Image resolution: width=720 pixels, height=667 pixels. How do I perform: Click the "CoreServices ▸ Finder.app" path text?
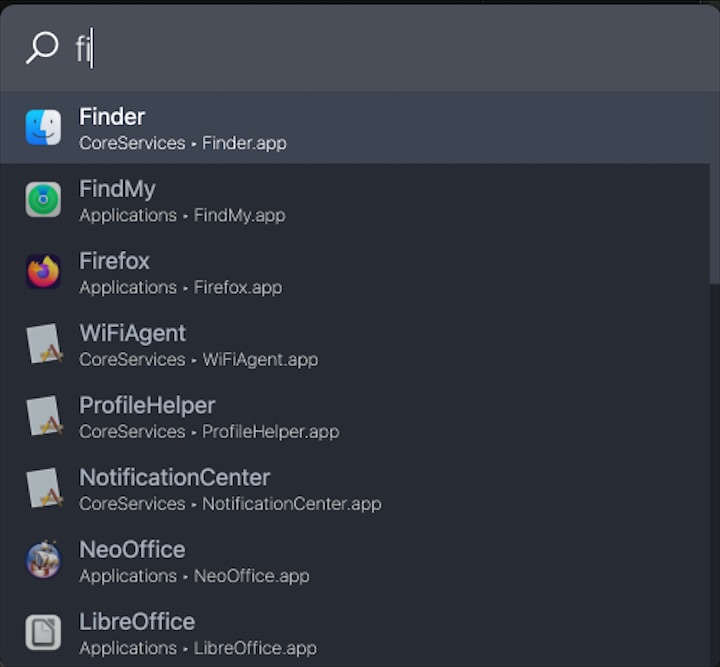[183, 143]
